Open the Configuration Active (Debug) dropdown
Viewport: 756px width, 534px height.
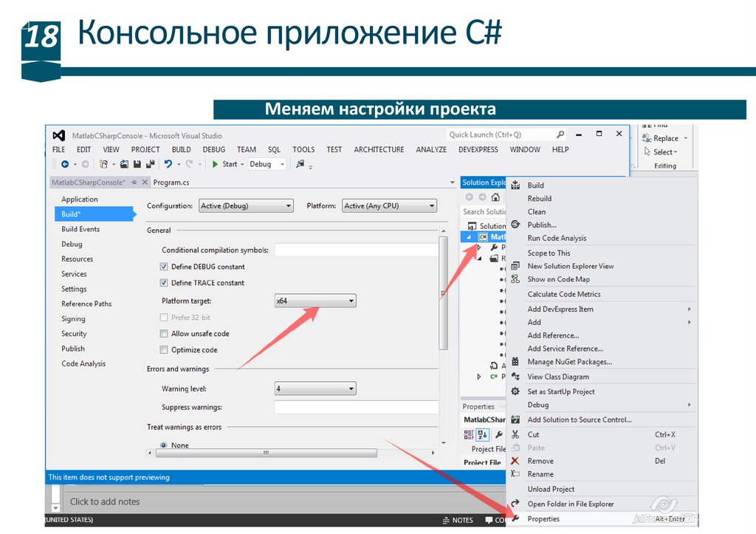tap(246, 206)
